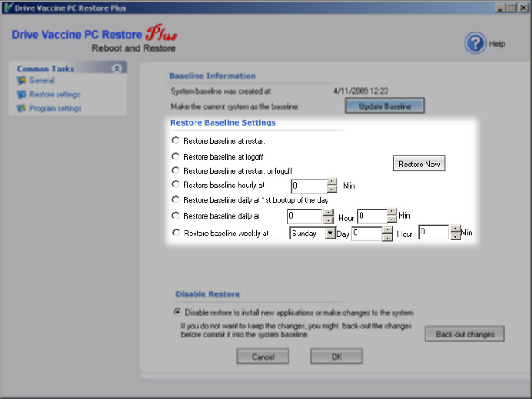Select Restore baseline daily at 1st bootup
Screen dimensions: 532x399
click(x=175, y=199)
